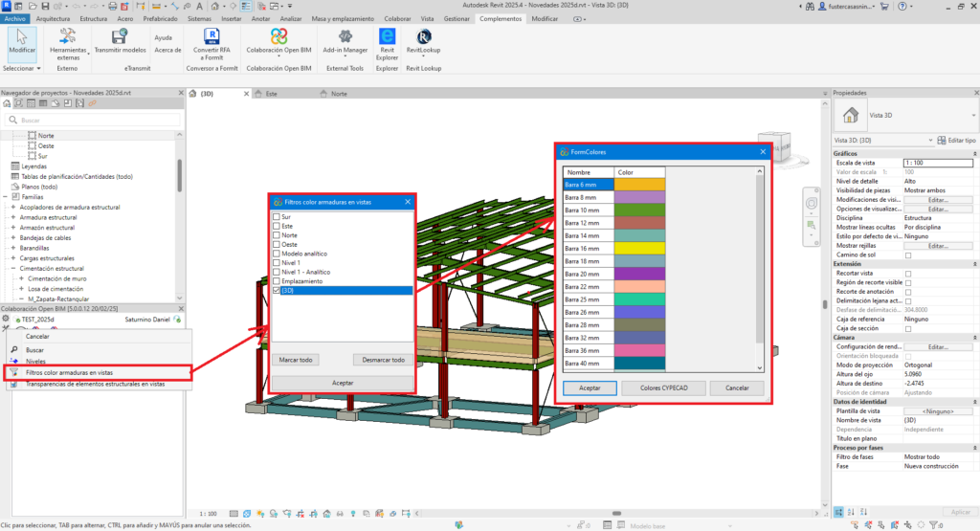Open Convertir RFA a FormIt tool
980x531 pixels.
212,44
